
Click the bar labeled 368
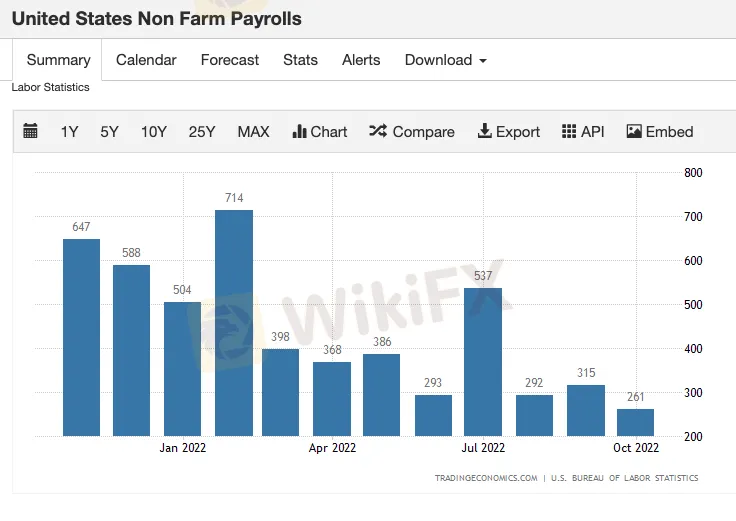pos(332,399)
